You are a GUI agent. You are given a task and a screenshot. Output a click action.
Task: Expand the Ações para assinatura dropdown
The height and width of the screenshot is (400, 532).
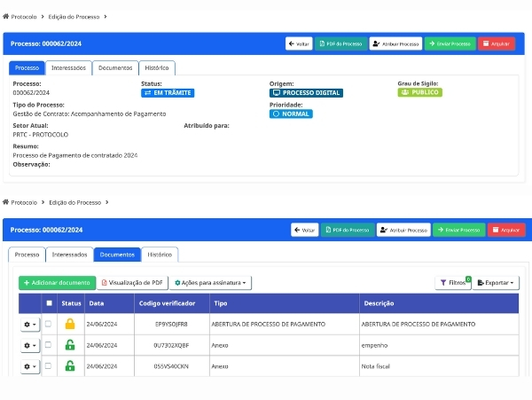(x=210, y=283)
